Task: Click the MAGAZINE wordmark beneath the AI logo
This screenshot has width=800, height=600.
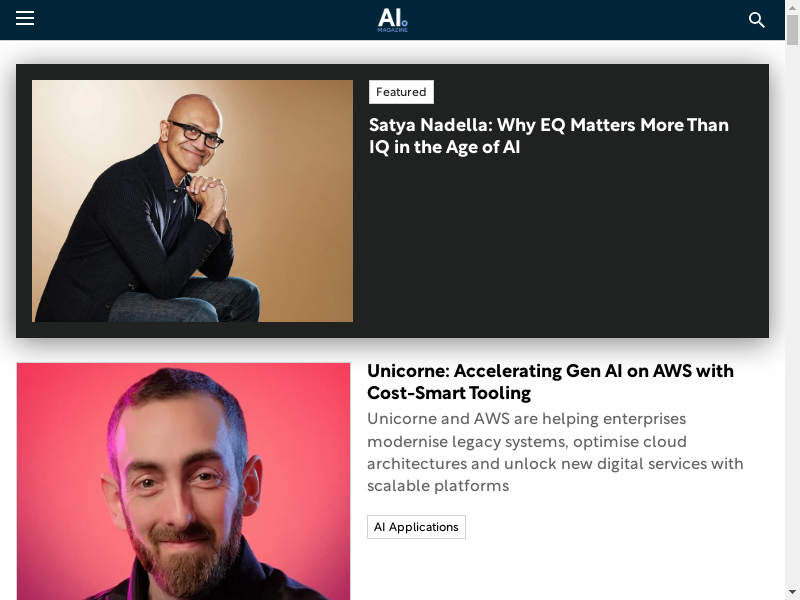Action: click(x=392, y=30)
